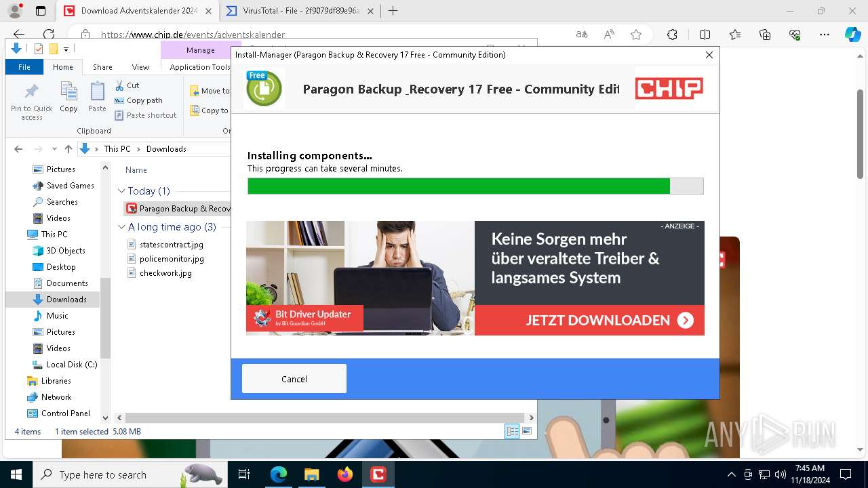Open the Application Tools tab
Image resolution: width=868 pixels, height=488 pixels.
[x=200, y=67]
